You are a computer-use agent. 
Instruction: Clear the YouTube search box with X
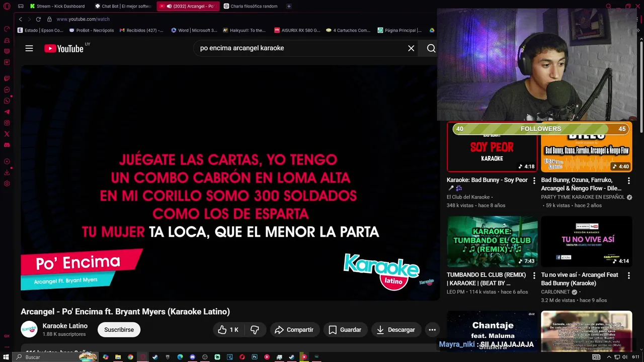point(411,48)
